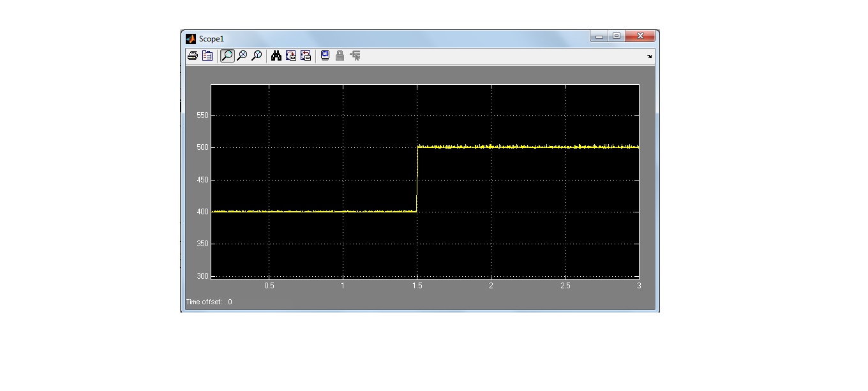Close the Scope1 window
Screen dimensions: 868x391
[x=641, y=36]
